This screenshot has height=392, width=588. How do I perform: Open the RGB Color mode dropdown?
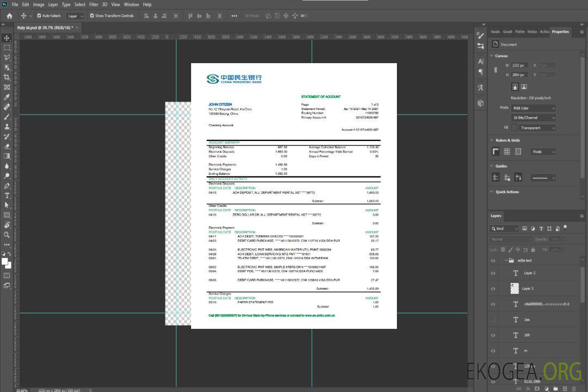click(533, 108)
